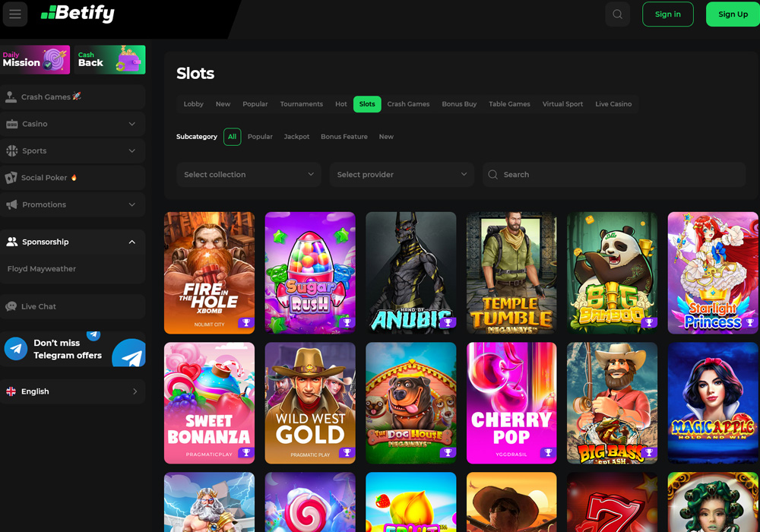Click the Sign in button
760x532 pixels.
pos(668,14)
